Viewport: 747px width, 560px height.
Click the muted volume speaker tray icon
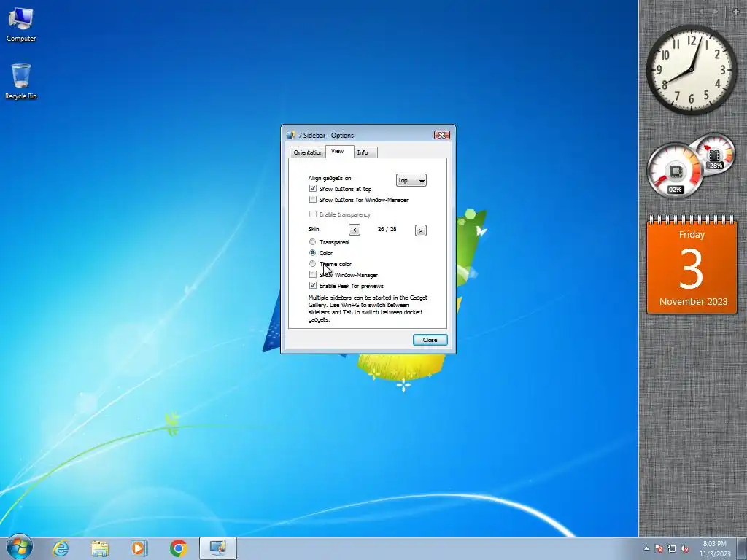click(x=685, y=548)
